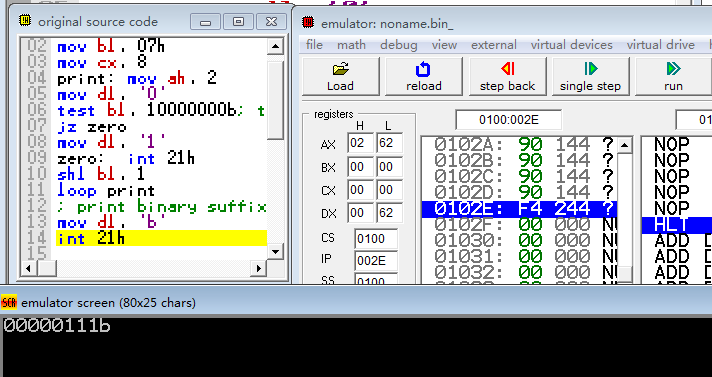
Task: Open the file menu in emulator
Action: (x=314, y=45)
